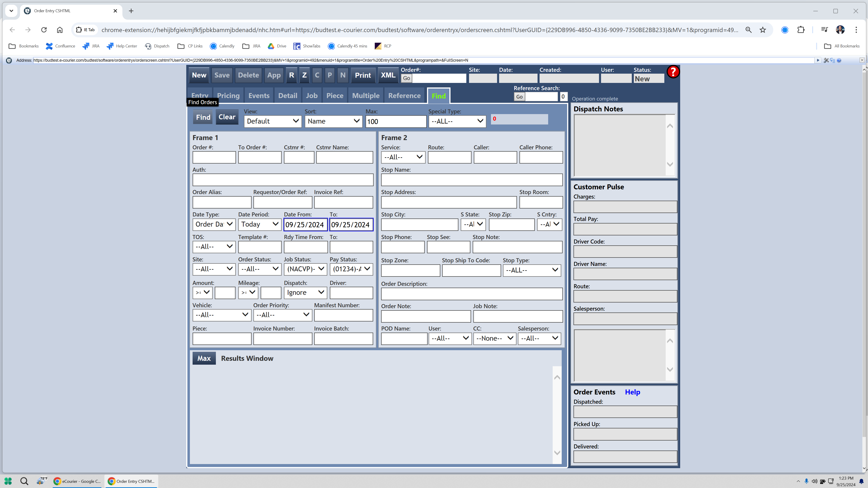Click Go under Reference Search
Screen dimensions: 868x488
[x=519, y=97]
